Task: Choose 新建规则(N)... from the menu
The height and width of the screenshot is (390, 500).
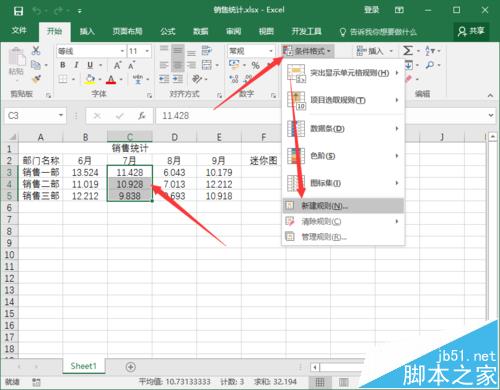Action: point(343,206)
